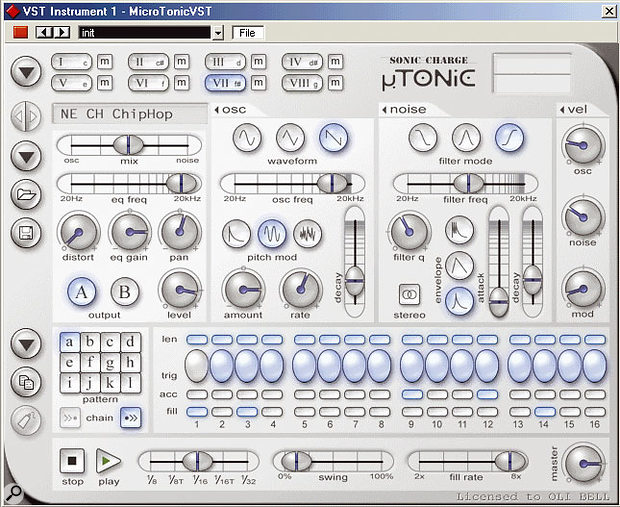Select drum channel V

[x=71, y=83]
